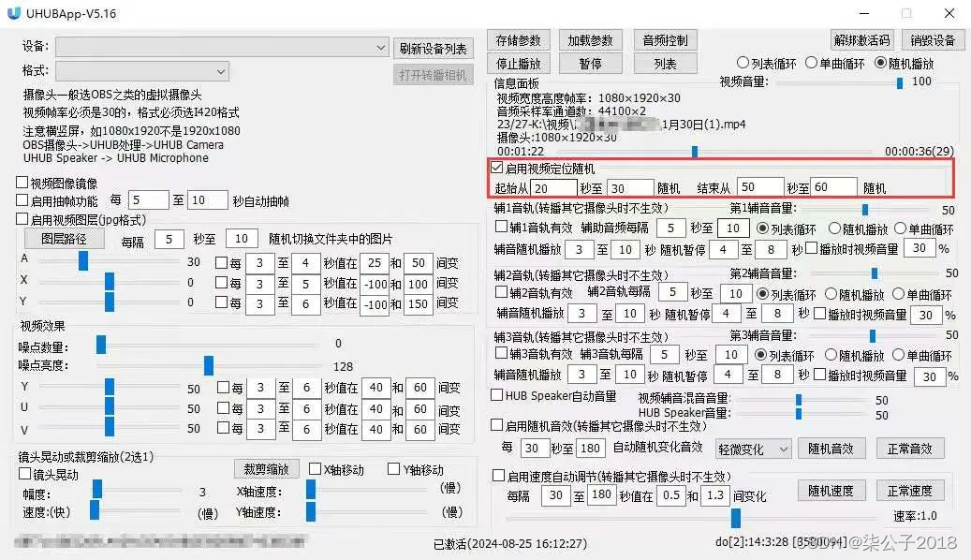
Task: Click the 刷新设备列表 button to refresh devices
Action: [x=433, y=47]
